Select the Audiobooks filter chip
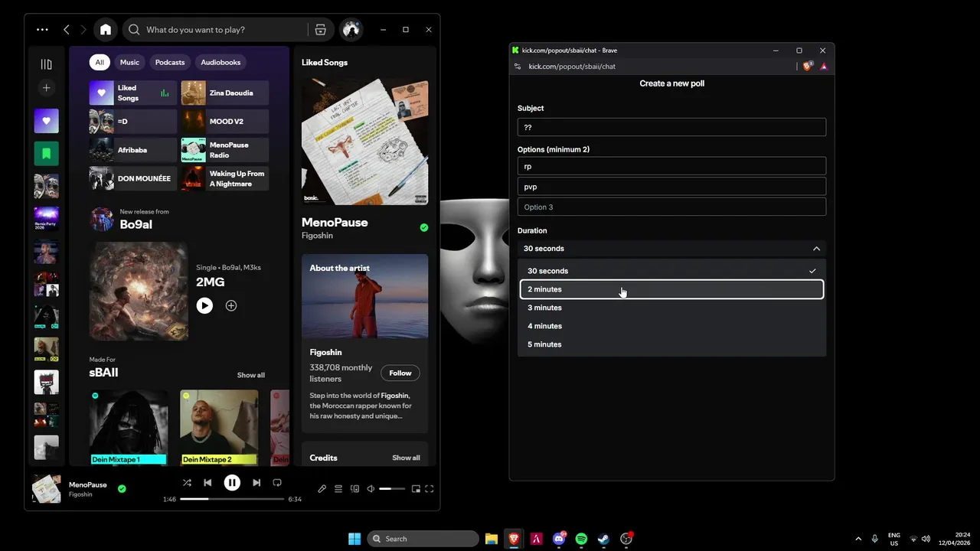The width and height of the screenshot is (980, 551). click(x=220, y=62)
